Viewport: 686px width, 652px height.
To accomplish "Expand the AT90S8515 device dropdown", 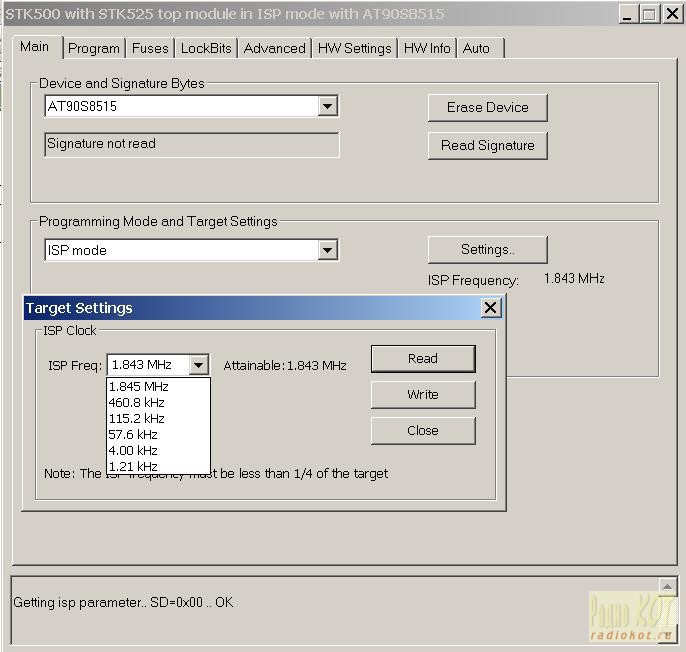I will click(328, 106).
